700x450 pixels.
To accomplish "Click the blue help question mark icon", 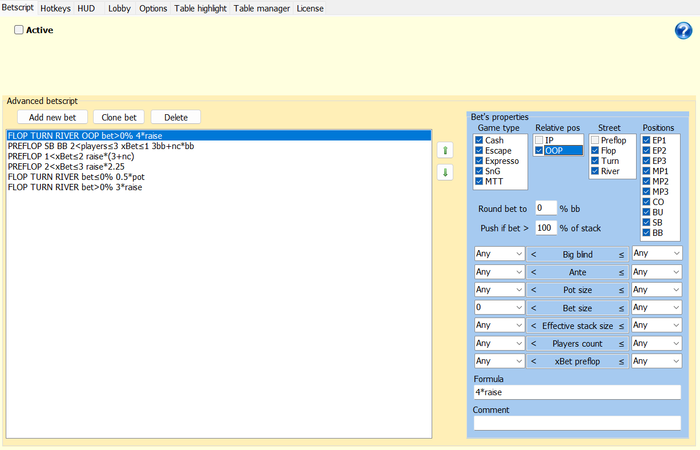I will 684,31.
